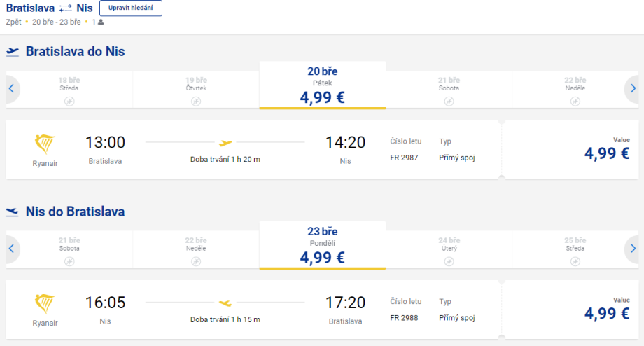Click the Bratislava do Nis departing plane icon

tap(13, 51)
